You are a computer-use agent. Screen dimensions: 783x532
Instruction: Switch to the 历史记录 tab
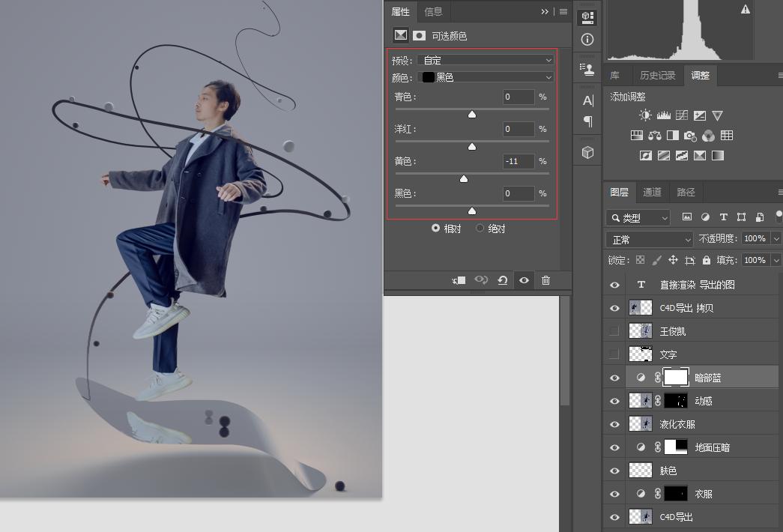pos(657,76)
